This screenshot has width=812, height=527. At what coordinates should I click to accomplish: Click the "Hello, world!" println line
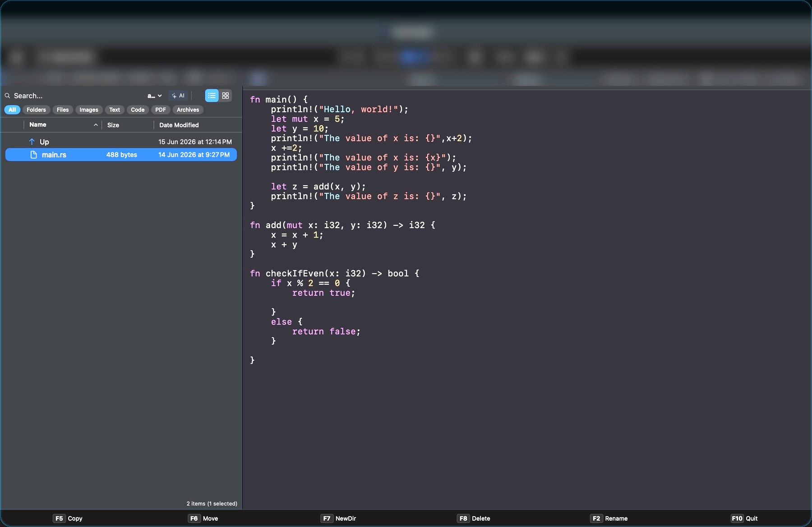coord(340,109)
